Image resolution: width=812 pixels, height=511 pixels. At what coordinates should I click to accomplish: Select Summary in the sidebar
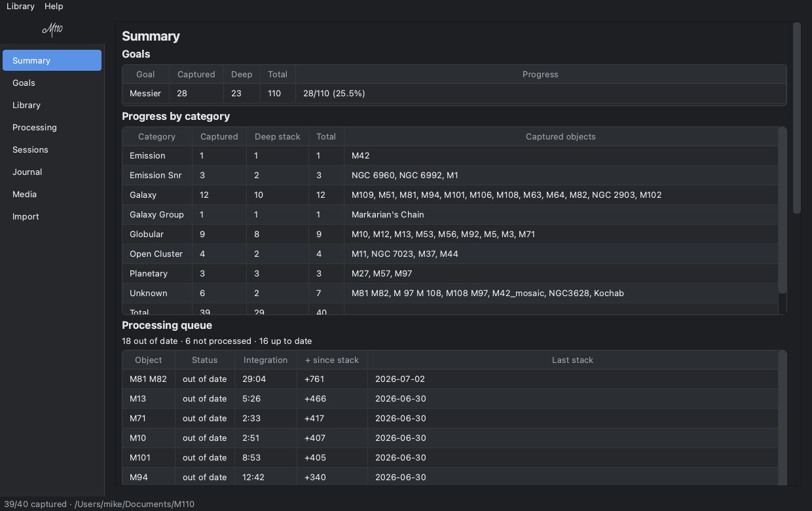click(x=52, y=60)
